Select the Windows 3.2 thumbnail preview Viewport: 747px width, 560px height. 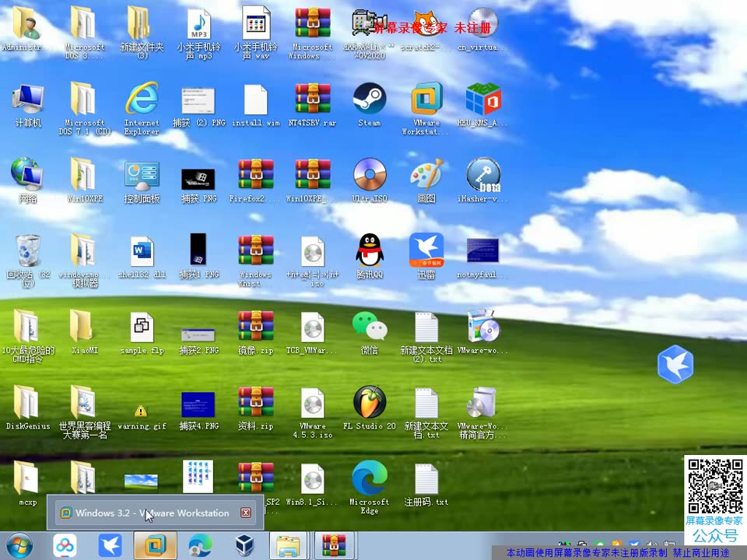coord(153,513)
